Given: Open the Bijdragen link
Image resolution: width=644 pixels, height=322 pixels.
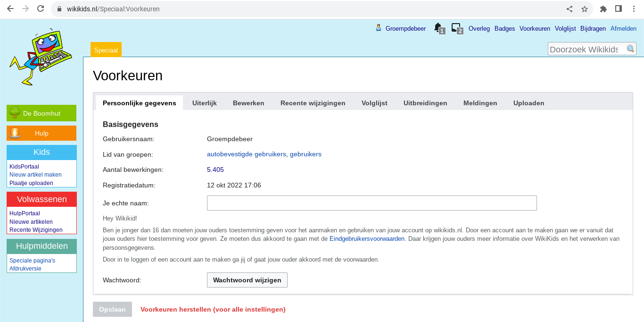Looking at the screenshot, I should tap(593, 28).
